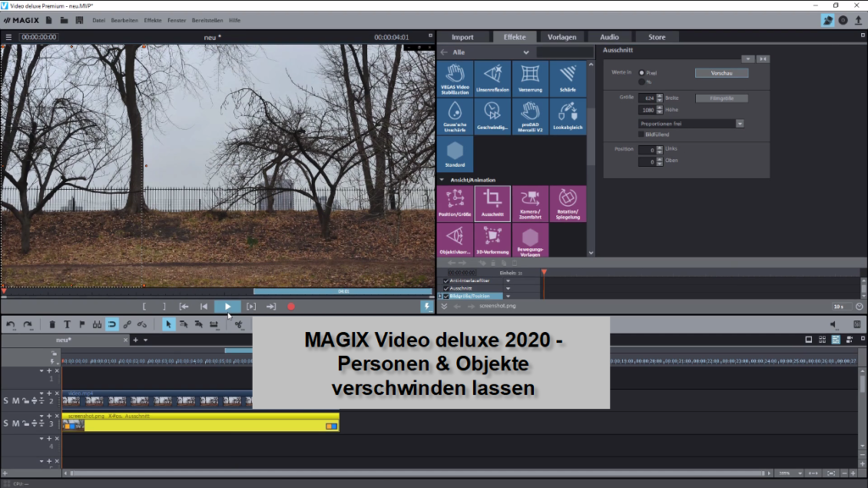This screenshot has height=488, width=868.
Task: Select the 3D-Verformung effect
Action: pos(492,240)
